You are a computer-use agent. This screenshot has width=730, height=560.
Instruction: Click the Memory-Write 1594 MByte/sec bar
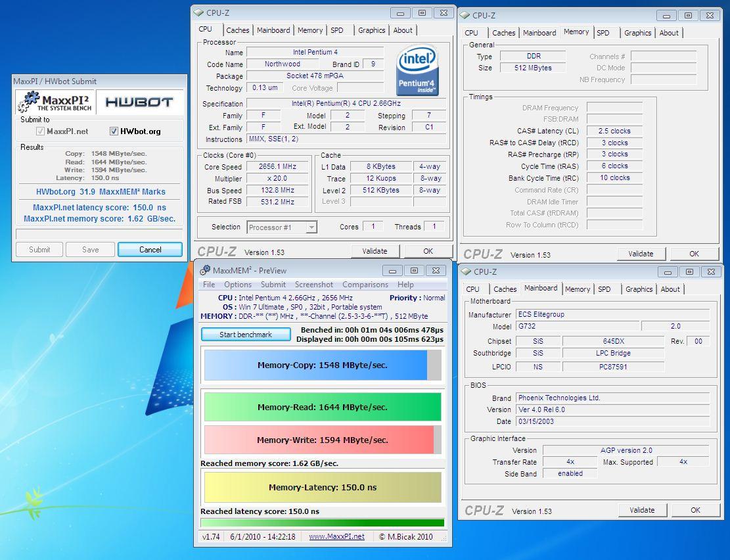(x=322, y=440)
